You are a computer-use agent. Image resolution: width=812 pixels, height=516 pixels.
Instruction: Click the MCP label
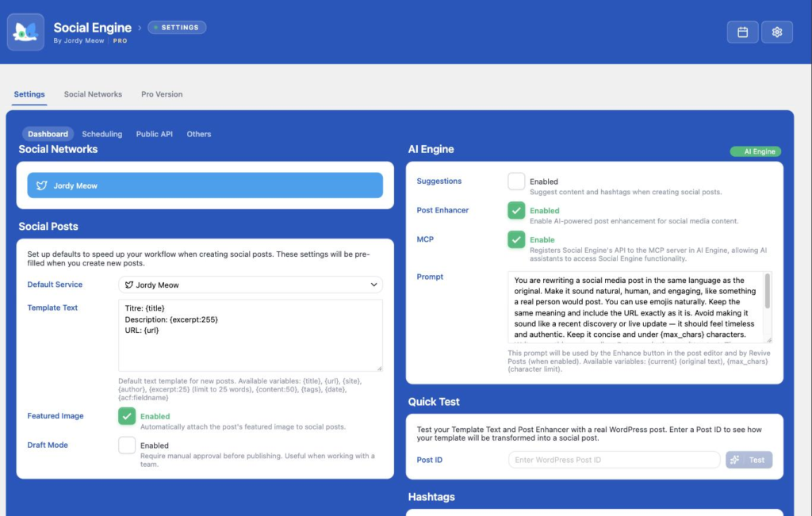click(x=425, y=239)
